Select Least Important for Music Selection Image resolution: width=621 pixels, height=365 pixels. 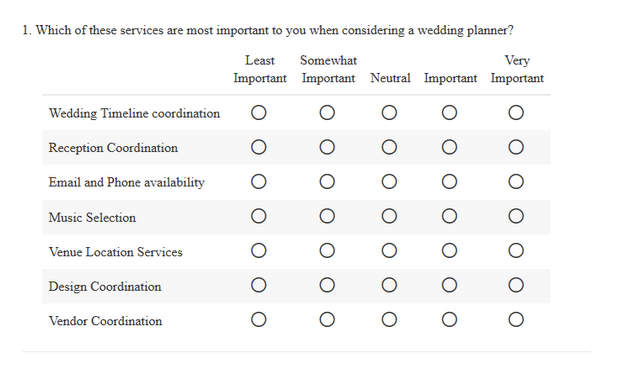click(x=259, y=216)
